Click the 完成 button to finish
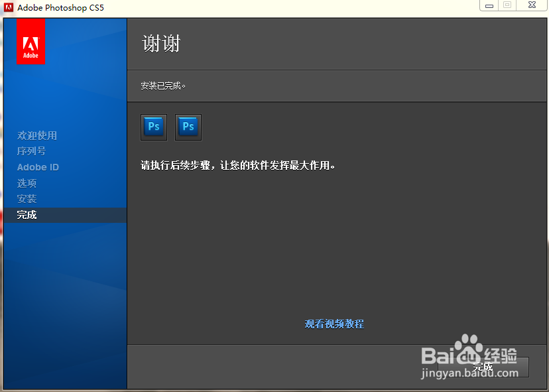 (x=483, y=367)
